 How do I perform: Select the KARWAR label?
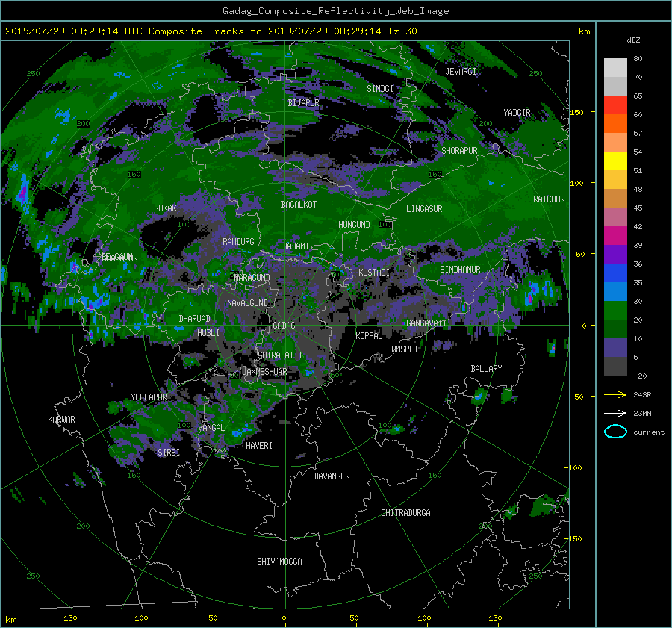(61, 420)
